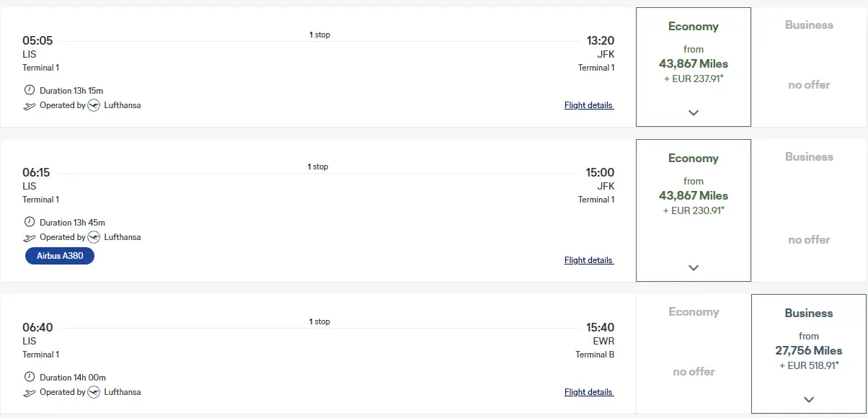Select Economy 43,867 Miles + EUR 237.91 fare
This screenshot has width=868, height=418.
(x=694, y=63)
